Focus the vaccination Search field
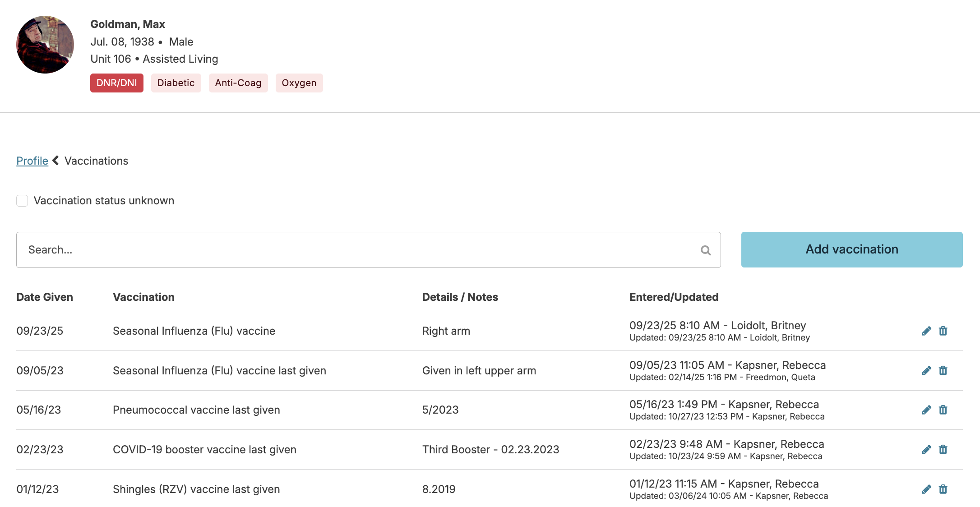The width and height of the screenshot is (980, 507). coord(352,250)
